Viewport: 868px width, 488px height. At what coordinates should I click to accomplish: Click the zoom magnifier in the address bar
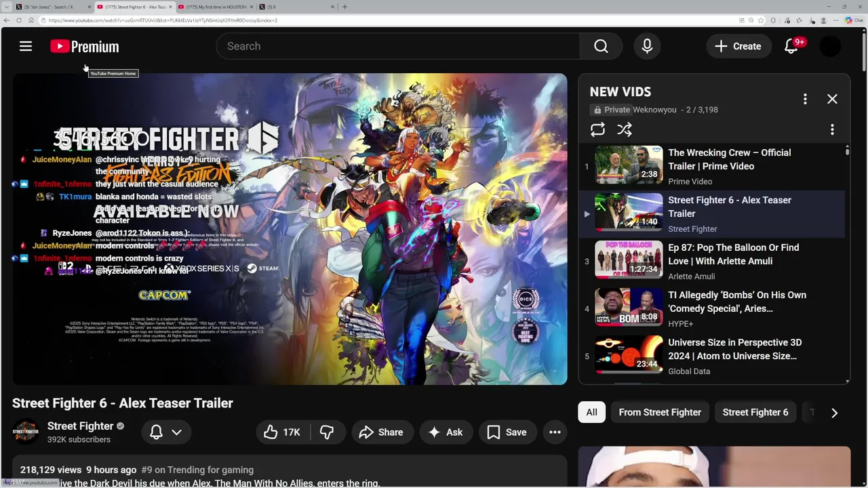[751, 20]
